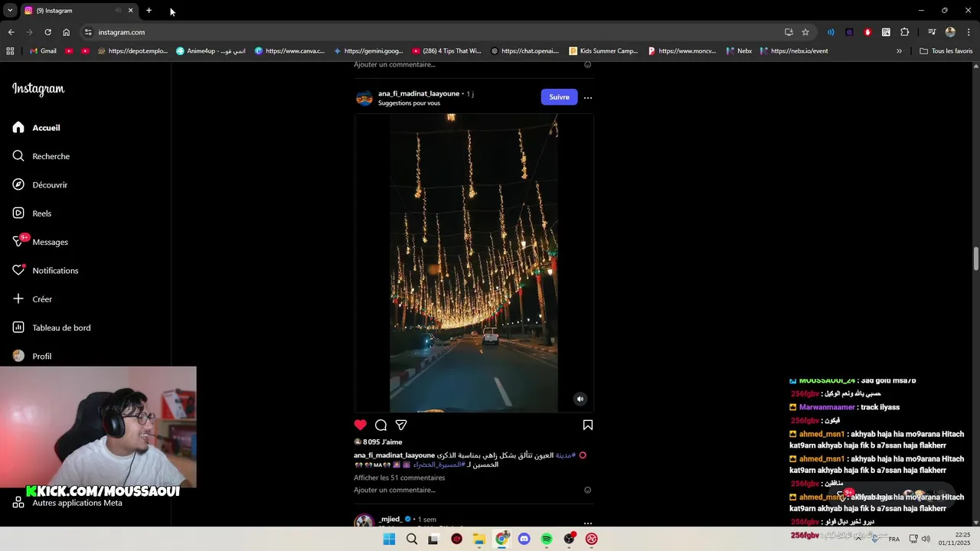Open Tableau de bord in sidebar
Screen dimensions: 980x551
click(x=51, y=328)
